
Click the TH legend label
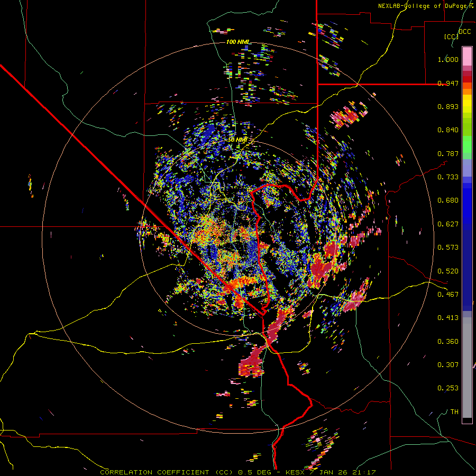[454, 412]
